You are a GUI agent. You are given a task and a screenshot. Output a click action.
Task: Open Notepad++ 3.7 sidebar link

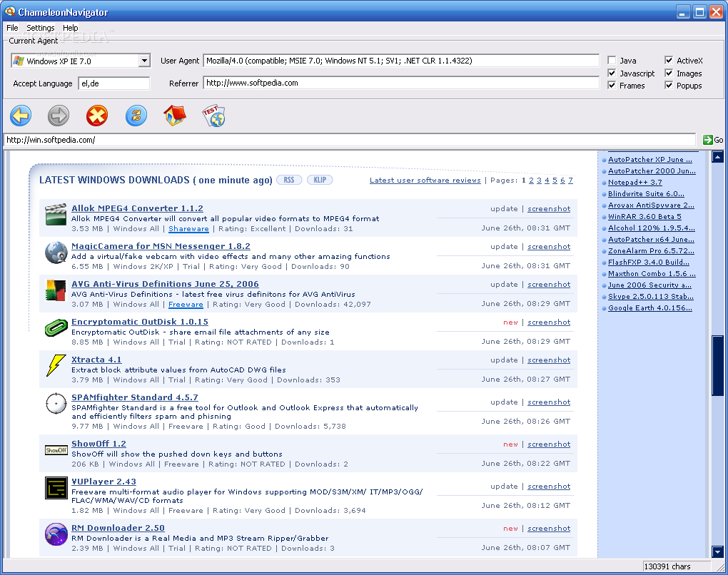pos(635,183)
